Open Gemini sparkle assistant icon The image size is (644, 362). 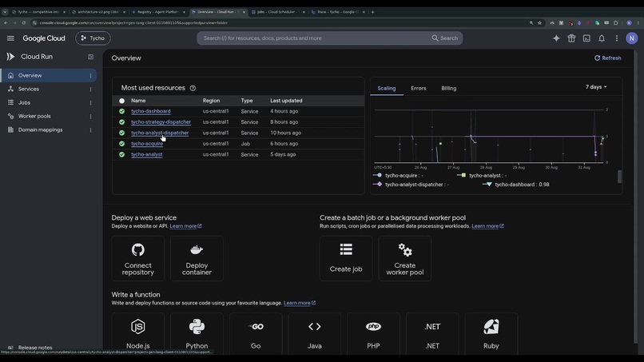556,38
